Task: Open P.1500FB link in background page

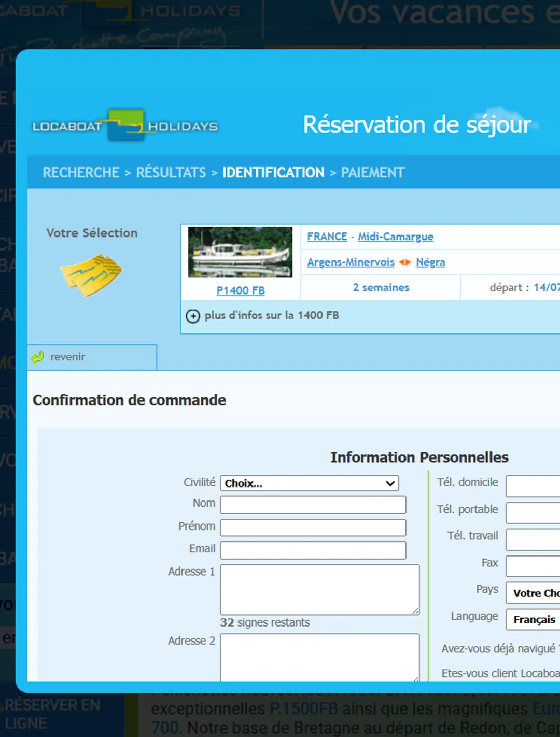Action: click(x=304, y=708)
